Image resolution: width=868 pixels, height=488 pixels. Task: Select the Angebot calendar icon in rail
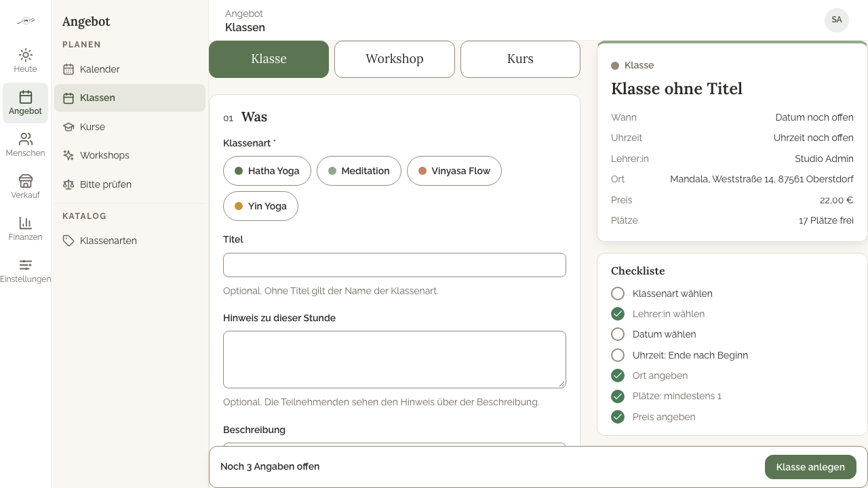pos(25,97)
